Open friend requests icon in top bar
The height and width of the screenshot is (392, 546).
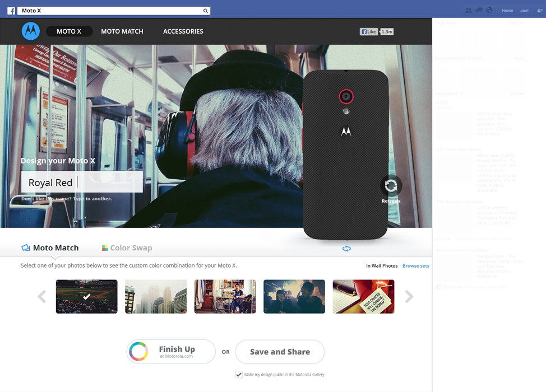click(469, 11)
